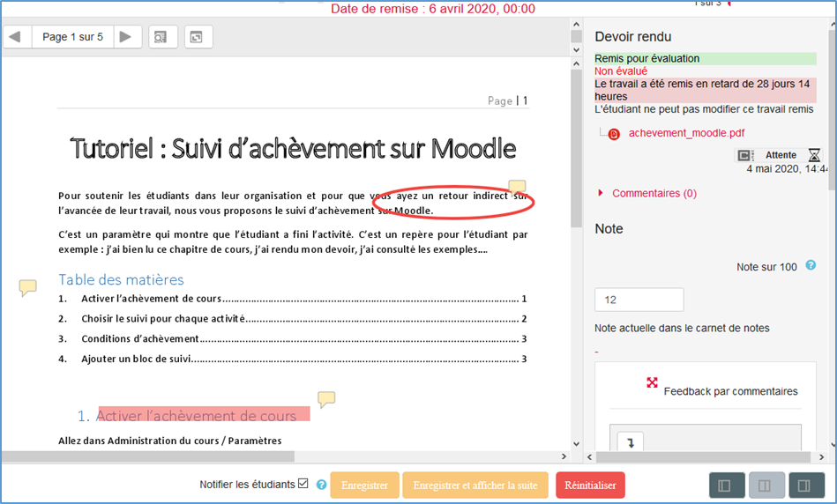Click the conversion status icon beside Attente
Viewport: 837px width, 504px height.
point(745,155)
